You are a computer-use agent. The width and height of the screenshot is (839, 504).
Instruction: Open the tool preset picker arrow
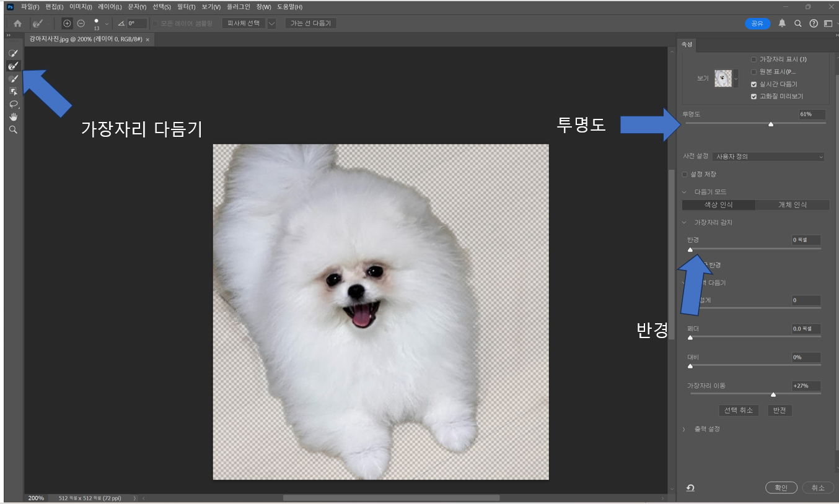pyautogui.click(x=49, y=24)
